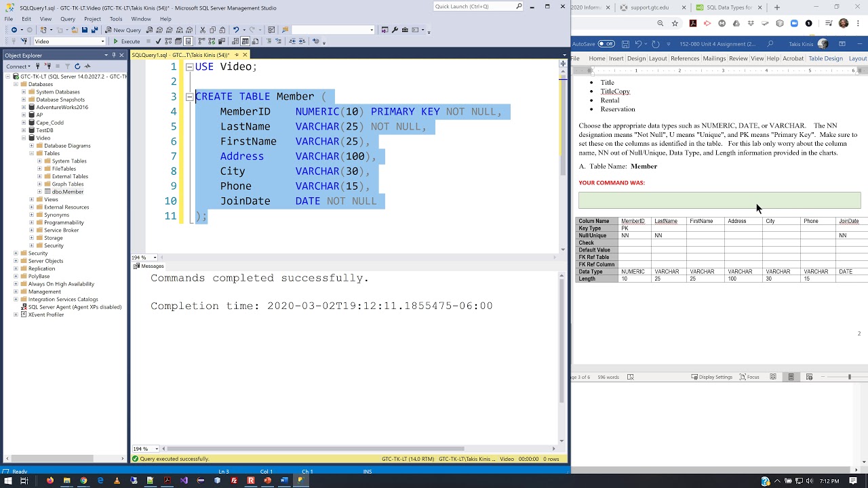Expand the Security folder under server root
Screen dimensions: 868x488
tap(16, 253)
